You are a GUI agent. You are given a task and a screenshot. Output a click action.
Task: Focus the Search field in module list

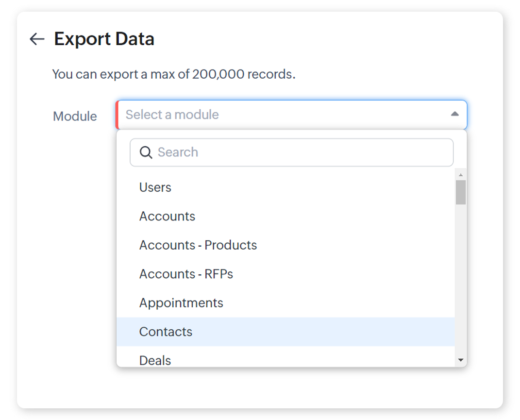(x=301, y=152)
